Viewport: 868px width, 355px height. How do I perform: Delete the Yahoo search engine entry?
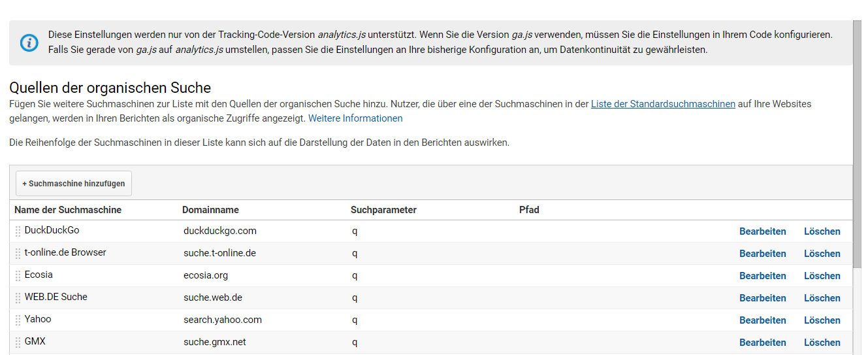coord(822,320)
